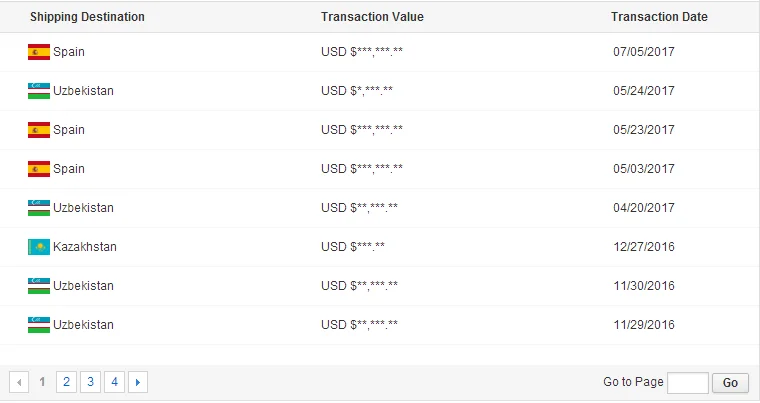Click the Spain flag dated 05/23/2017
Screen dimensions: 760x403
(39, 130)
